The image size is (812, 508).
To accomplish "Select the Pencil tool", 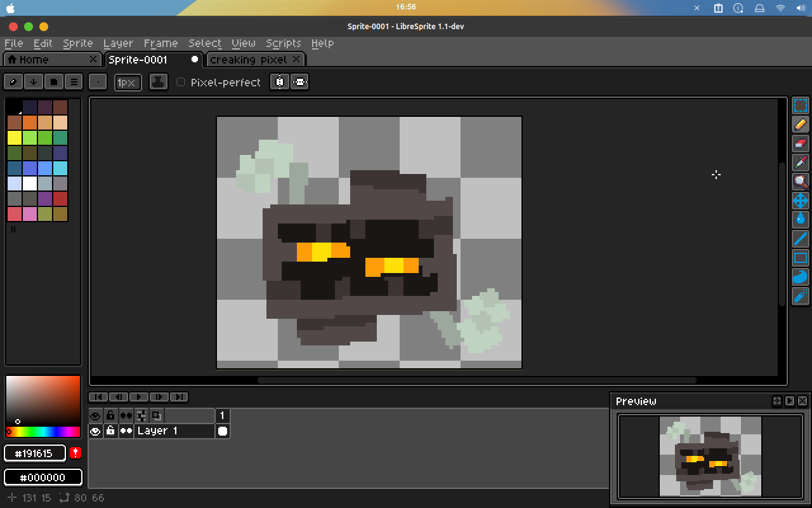I will (x=801, y=124).
